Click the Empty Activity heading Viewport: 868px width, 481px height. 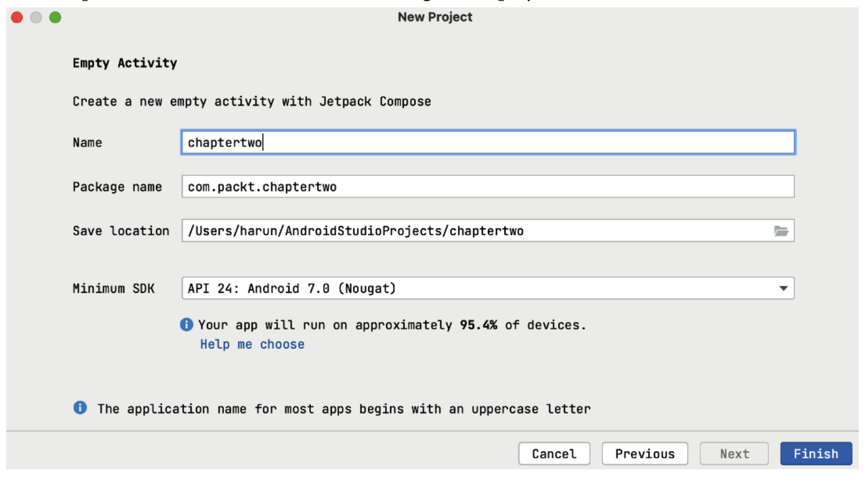tap(125, 63)
